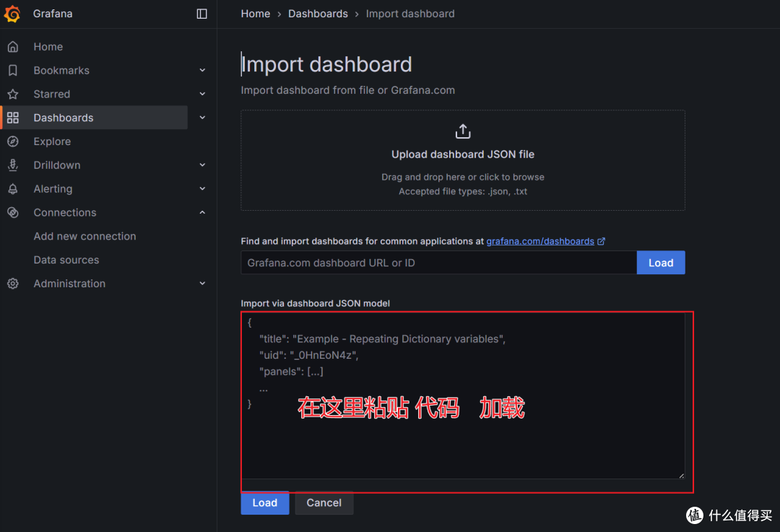Click the Connections icon in sidebar
Image resolution: width=780 pixels, height=532 pixels.
point(13,213)
